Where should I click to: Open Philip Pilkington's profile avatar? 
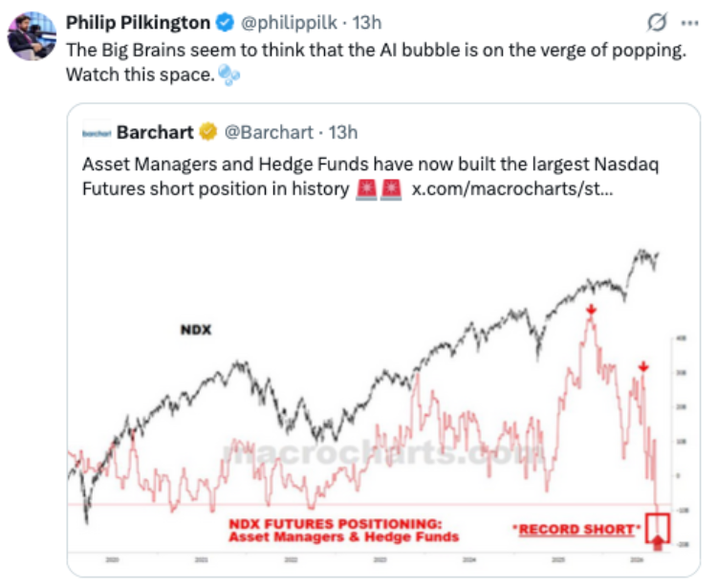pos(32,36)
